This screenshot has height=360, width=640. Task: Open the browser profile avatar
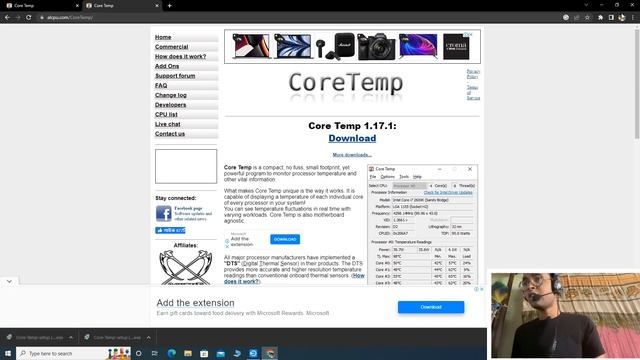coord(622,17)
